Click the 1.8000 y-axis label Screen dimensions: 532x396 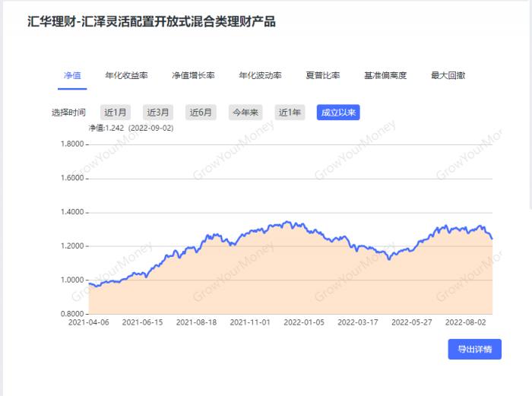coord(72,144)
